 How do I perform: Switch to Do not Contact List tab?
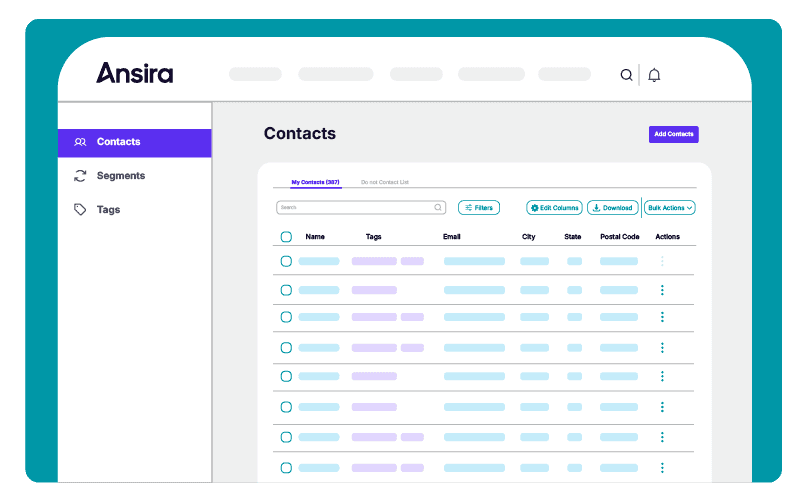[385, 182]
